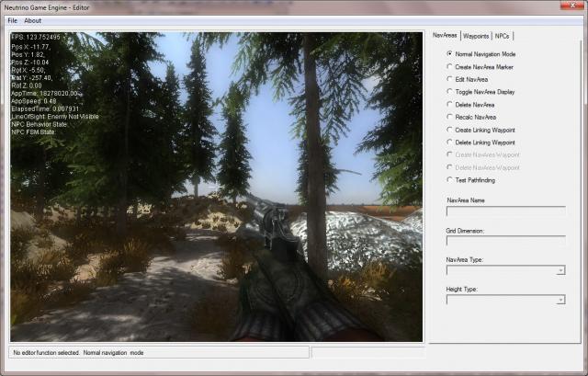Image resolution: width=588 pixels, height=376 pixels.
Task: Switch to the Waypoints tab
Action: [x=476, y=36]
